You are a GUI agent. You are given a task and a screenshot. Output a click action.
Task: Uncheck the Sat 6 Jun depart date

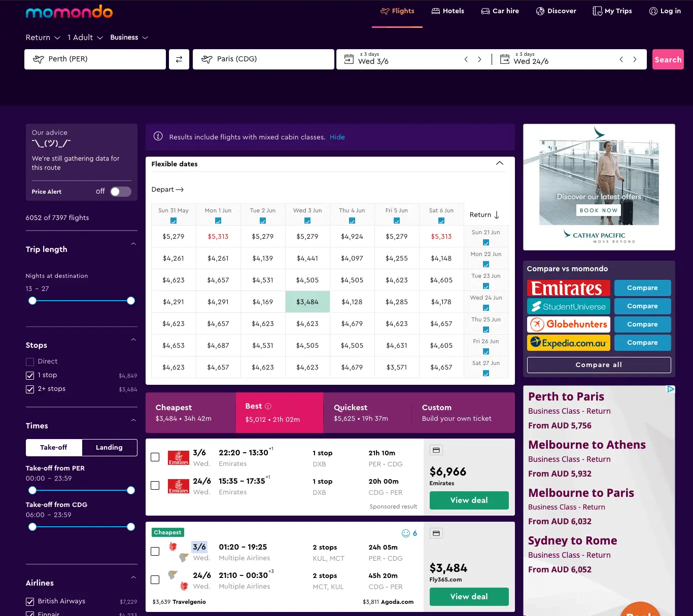441,221
